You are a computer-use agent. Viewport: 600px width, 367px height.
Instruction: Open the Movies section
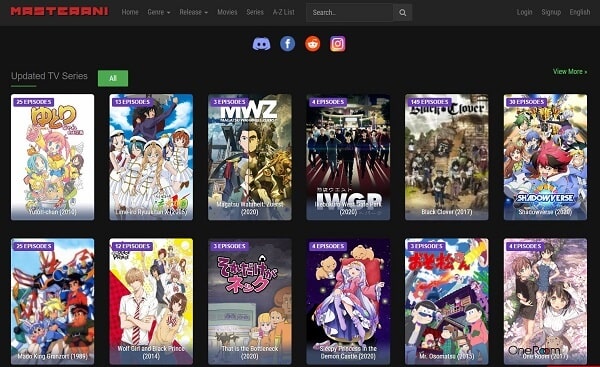point(227,12)
